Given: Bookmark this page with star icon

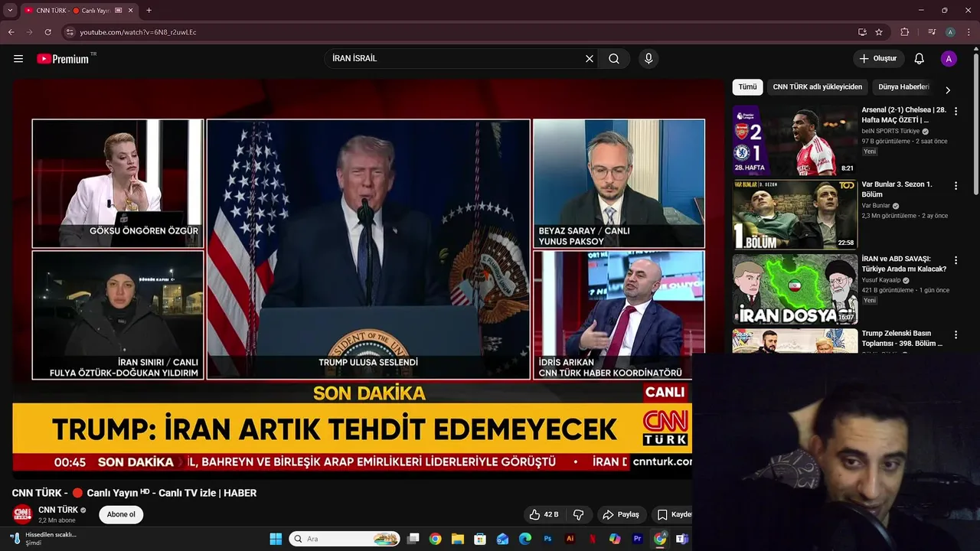Looking at the screenshot, I should 879,32.
